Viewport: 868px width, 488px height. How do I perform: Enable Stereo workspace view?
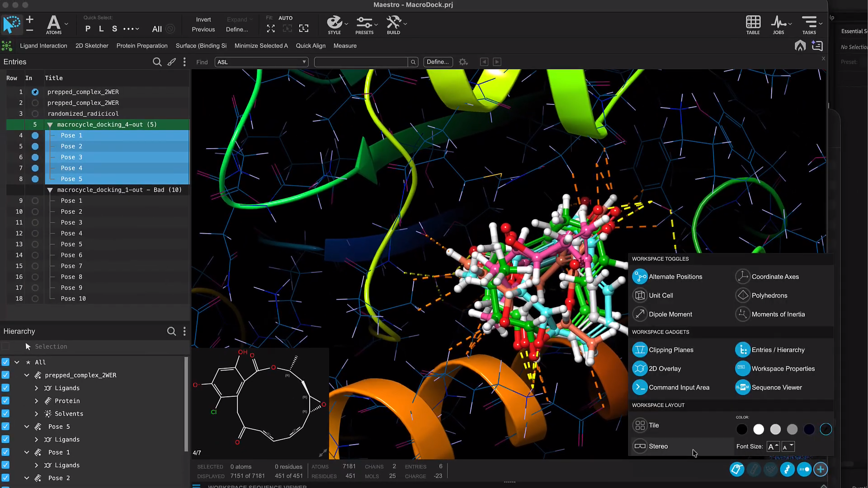click(x=650, y=446)
